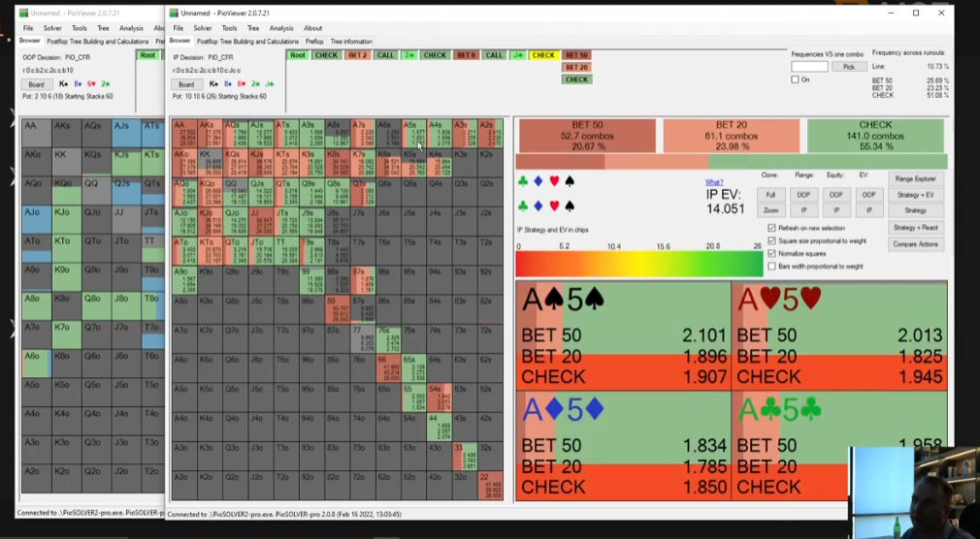Switch to Postflop Tree Building and Calculations tab

[247, 42]
